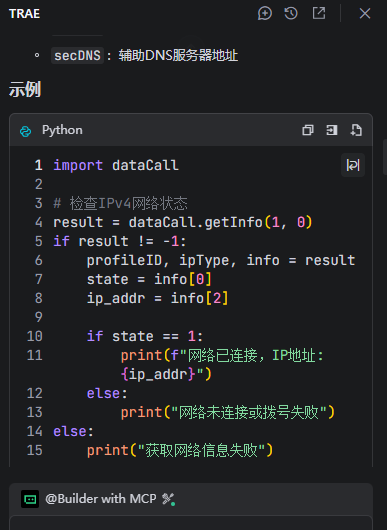Click the MCP tools icon next to Builder
Image resolution: width=387 pixels, height=530 pixels.
(168, 499)
